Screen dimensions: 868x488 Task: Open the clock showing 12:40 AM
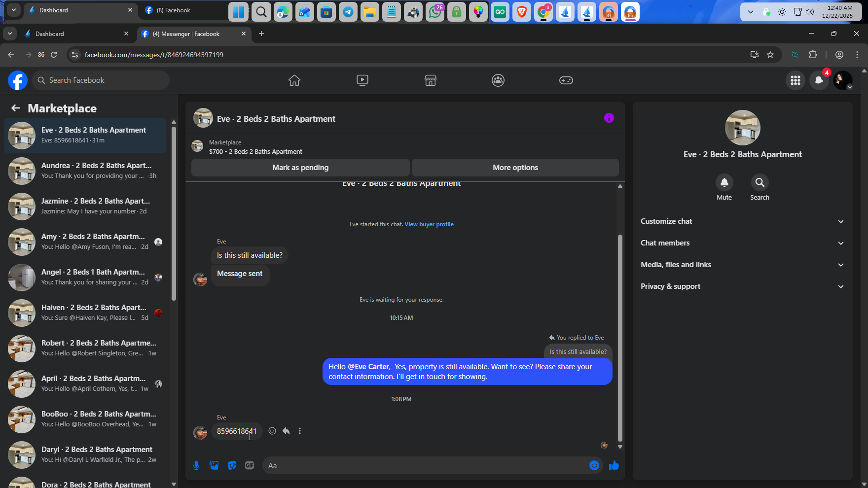[x=837, y=12]
